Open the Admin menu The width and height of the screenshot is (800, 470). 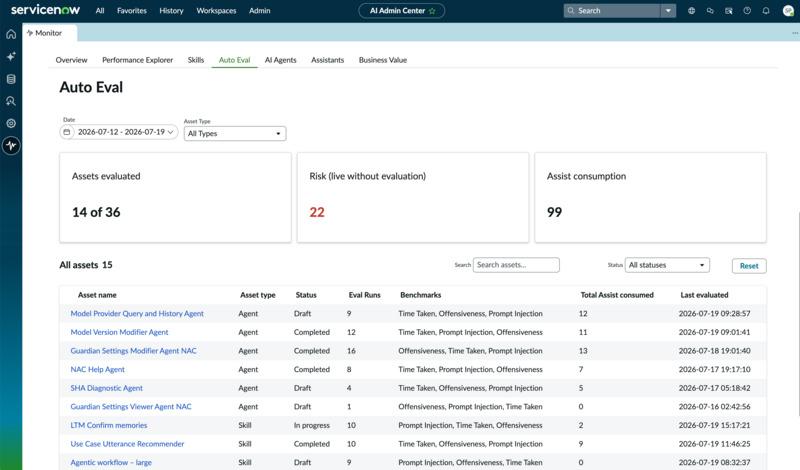260,11
